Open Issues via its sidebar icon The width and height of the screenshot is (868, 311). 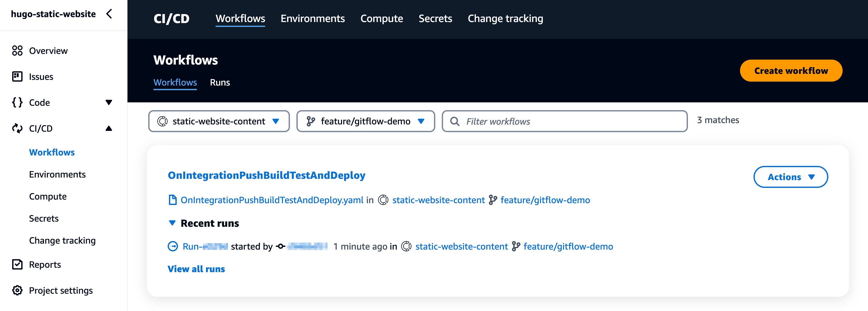[17, 76]
